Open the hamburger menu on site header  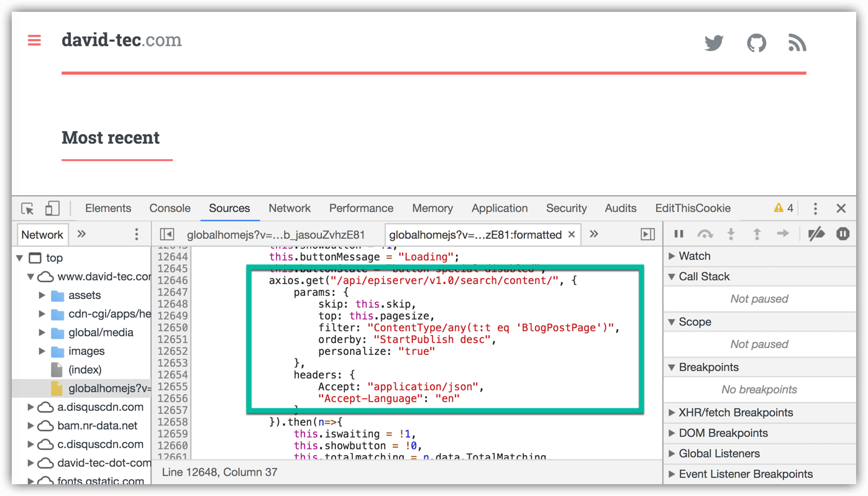pos(34,40)
